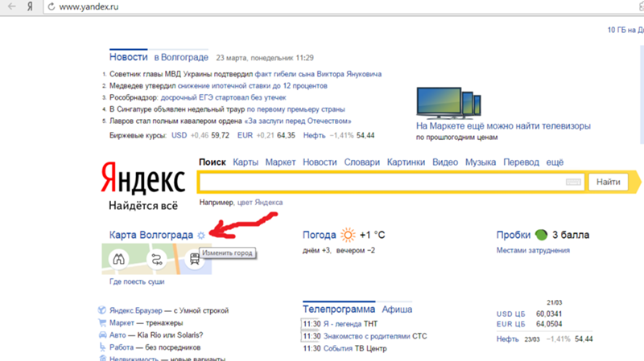Open TV show 'Я - легенда' link

click(343, 324)
